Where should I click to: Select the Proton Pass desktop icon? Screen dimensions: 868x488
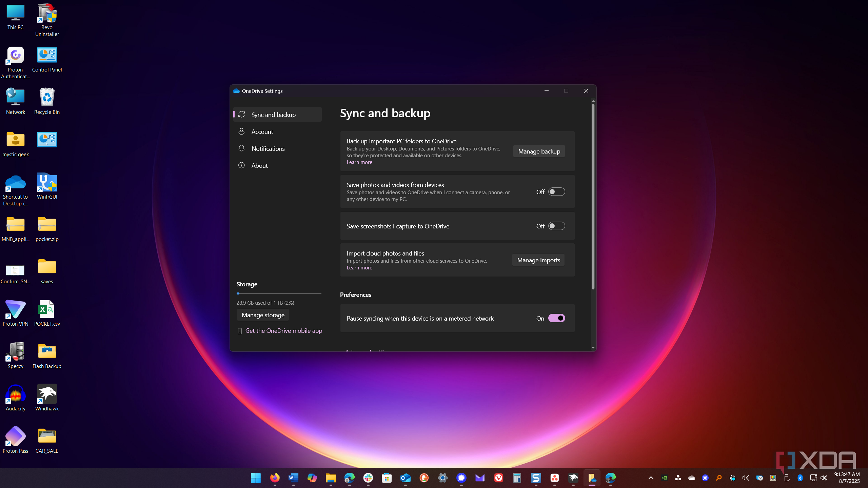point(15,441)
